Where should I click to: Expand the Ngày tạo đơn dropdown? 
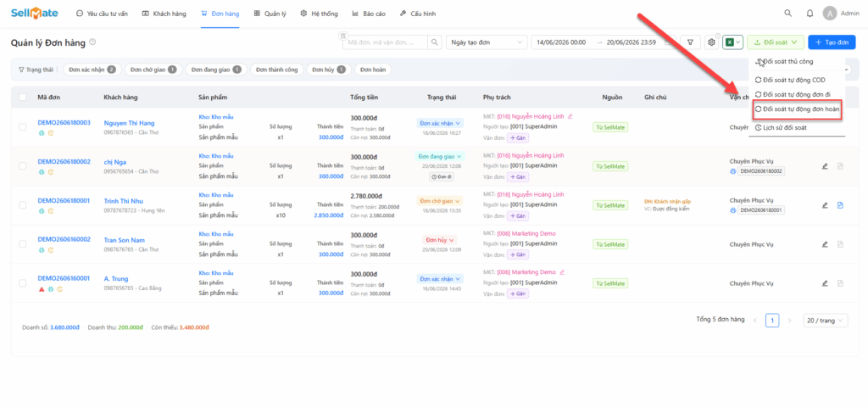click(x=487, y=42)
